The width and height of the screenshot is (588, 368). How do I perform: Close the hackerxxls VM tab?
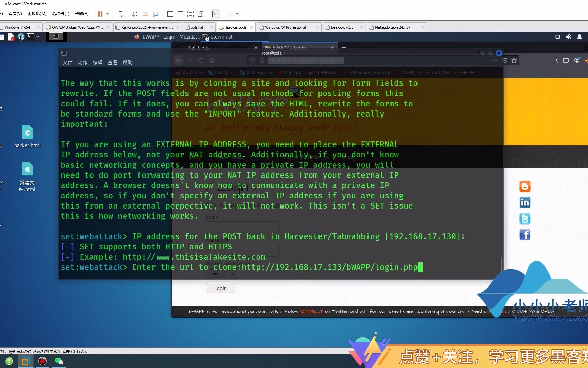click(251, 27)
